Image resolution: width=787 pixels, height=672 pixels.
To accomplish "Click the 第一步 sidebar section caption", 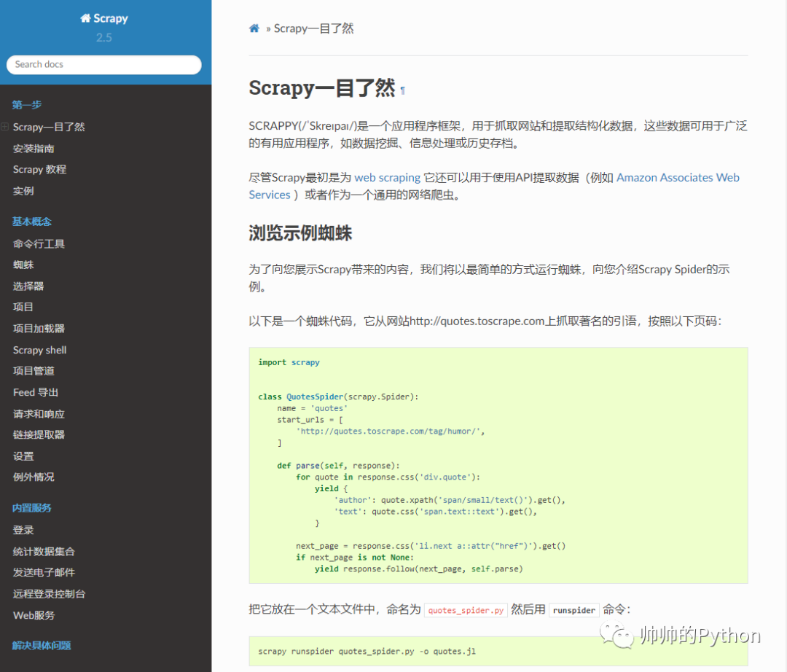I will coord(27,105).
